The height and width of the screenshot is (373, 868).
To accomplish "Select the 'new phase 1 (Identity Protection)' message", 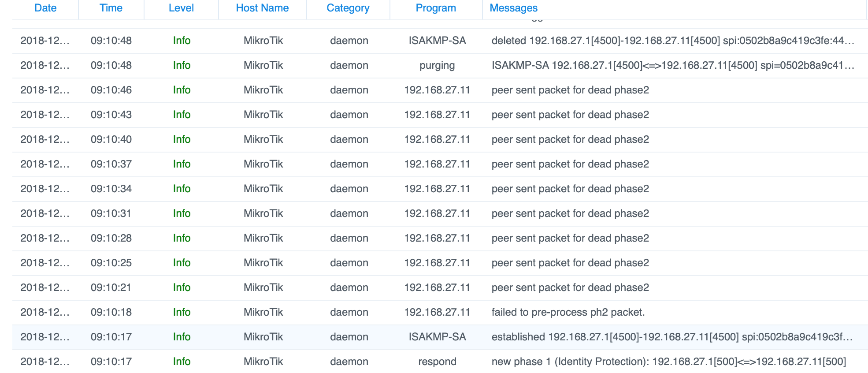I will click(669, 362).
